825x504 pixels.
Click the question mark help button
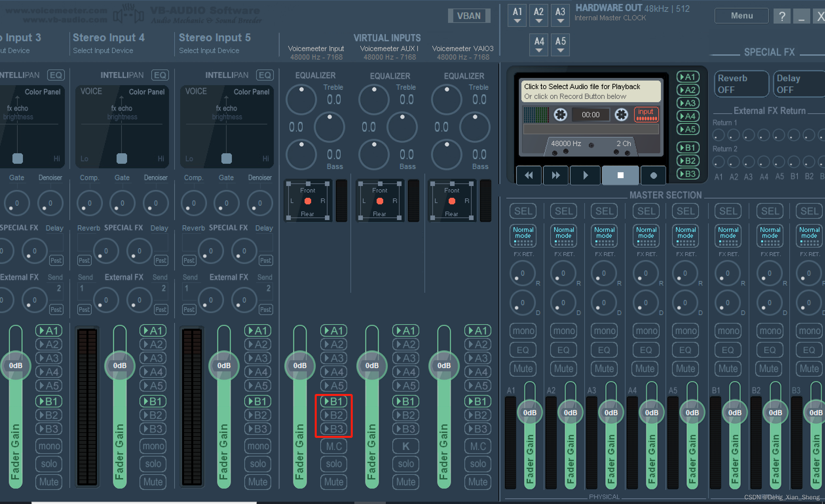(x=782, y=16)
